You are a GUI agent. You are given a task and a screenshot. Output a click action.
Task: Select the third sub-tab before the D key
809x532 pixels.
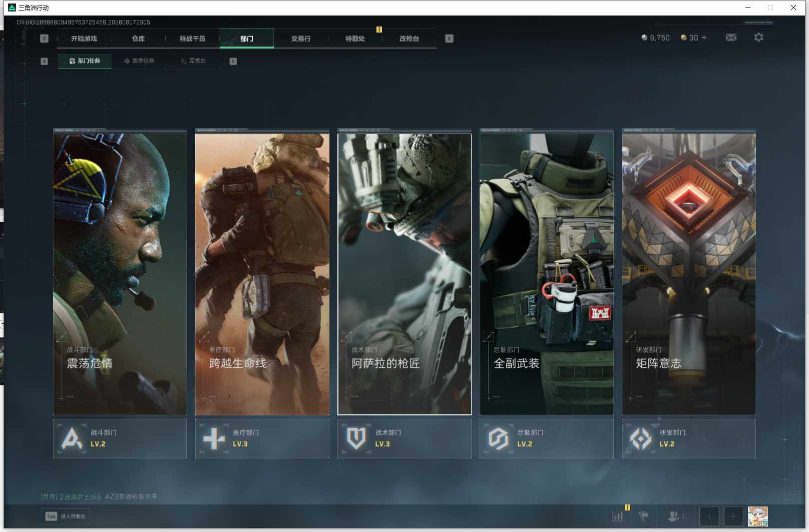pyautogui.click(x=193, y=61)
